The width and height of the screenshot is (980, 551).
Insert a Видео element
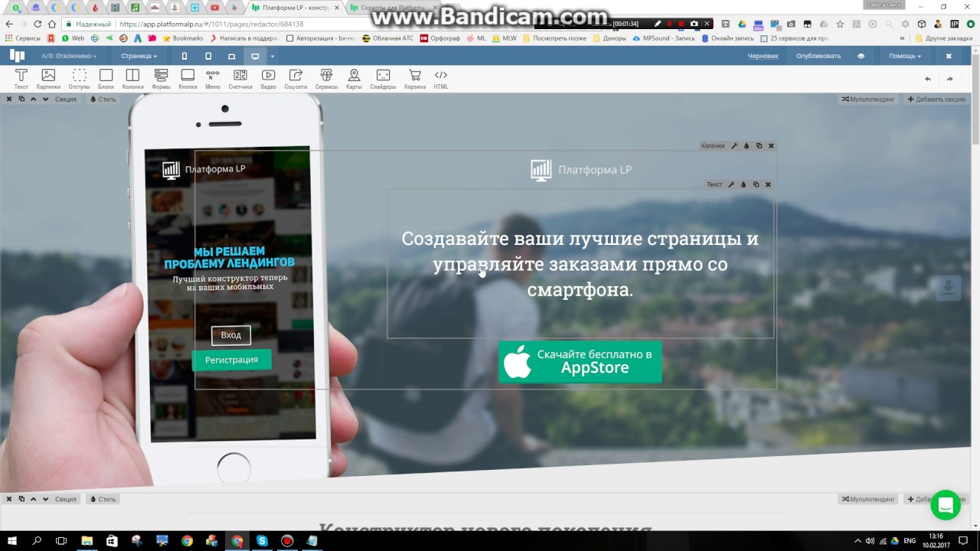coord(268,79)
